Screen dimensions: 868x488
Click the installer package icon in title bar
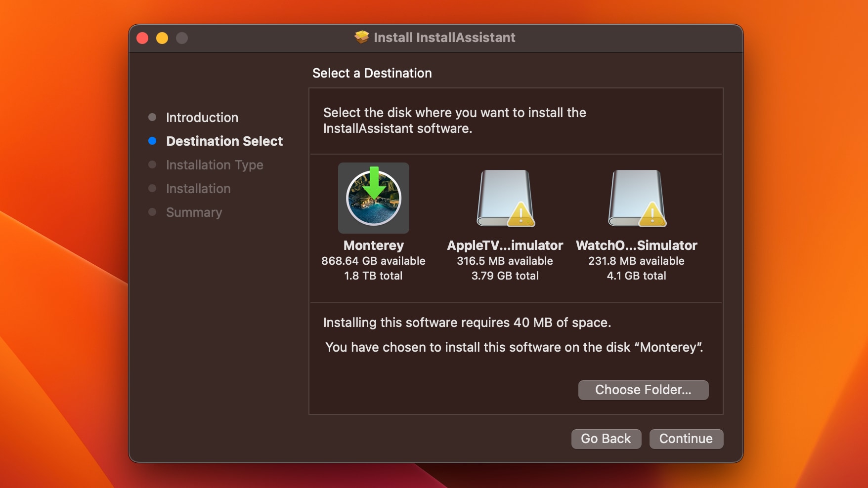[362, 37]
